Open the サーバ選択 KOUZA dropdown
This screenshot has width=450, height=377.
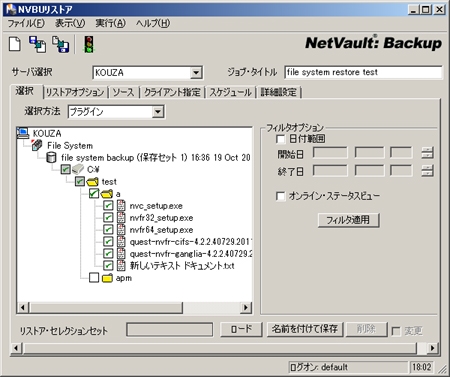(196, 72)
